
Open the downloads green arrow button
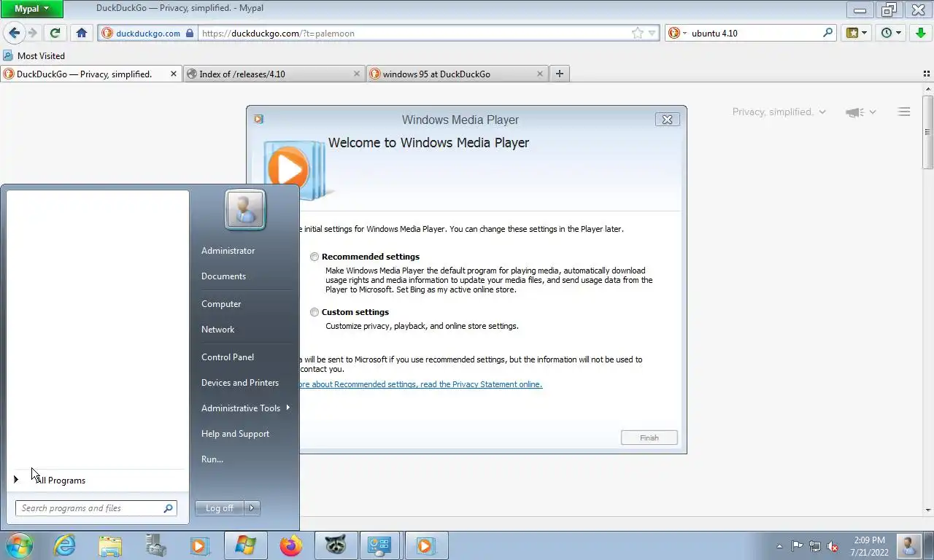click(920, 33)
